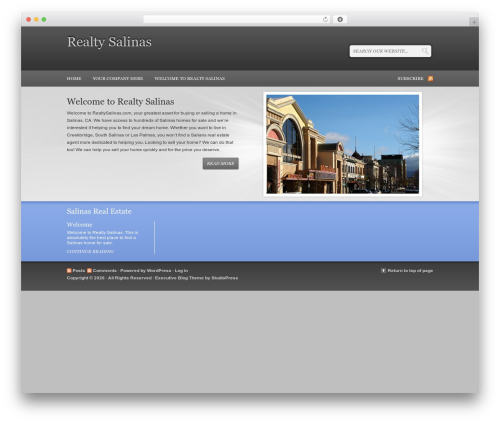
Task: Click the red close window button
Action: [29, 20]
